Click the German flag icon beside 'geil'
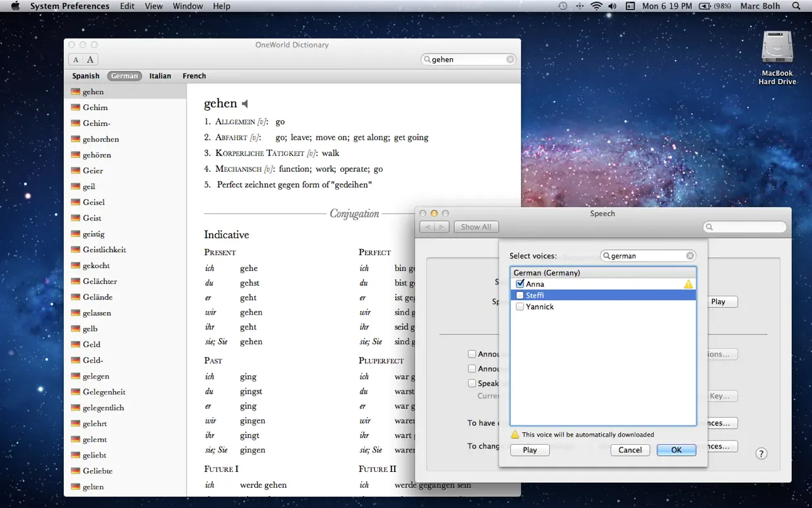This screenshot has height=508, width=812. 75,186
